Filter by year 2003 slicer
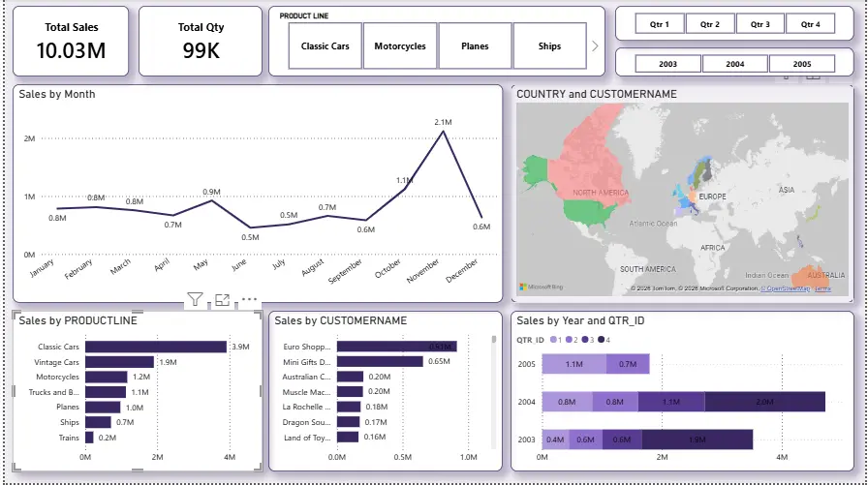 point(667,64)
